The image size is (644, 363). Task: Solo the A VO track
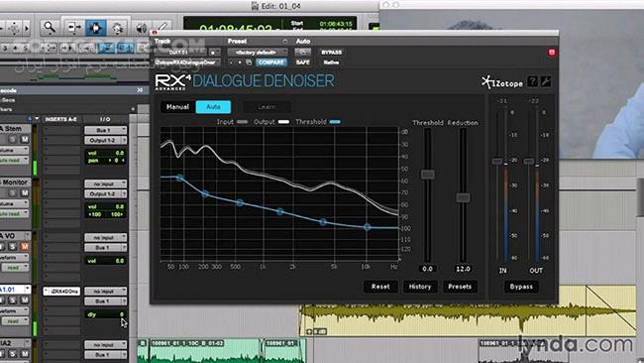tap(14, 247)
